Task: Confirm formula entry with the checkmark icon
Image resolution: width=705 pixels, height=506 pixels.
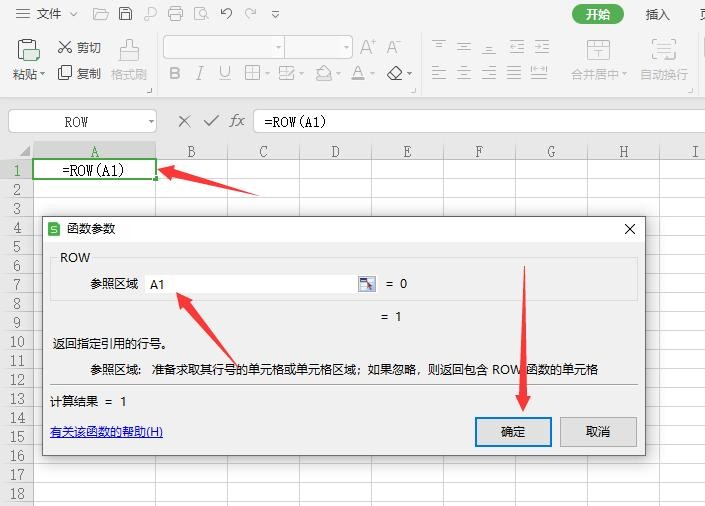Action: click(210, 121)
